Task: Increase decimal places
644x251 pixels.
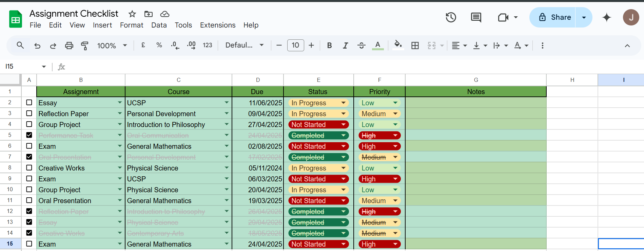Action: [x=191, y=45]
